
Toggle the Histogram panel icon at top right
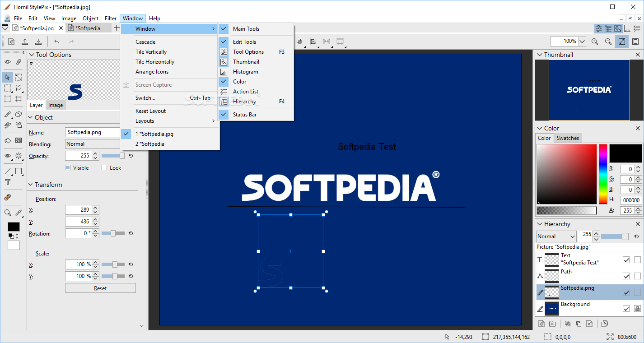coord(627,28)
